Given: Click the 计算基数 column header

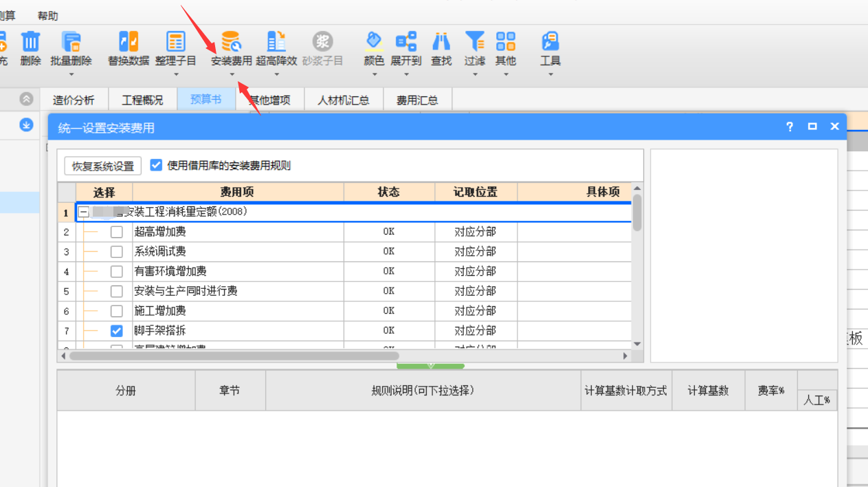Looking at the screenshot, I should tap(709, 391).
